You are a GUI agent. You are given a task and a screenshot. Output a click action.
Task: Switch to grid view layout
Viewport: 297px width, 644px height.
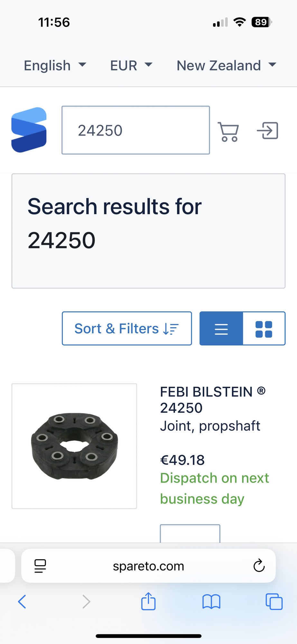point(264,328)
